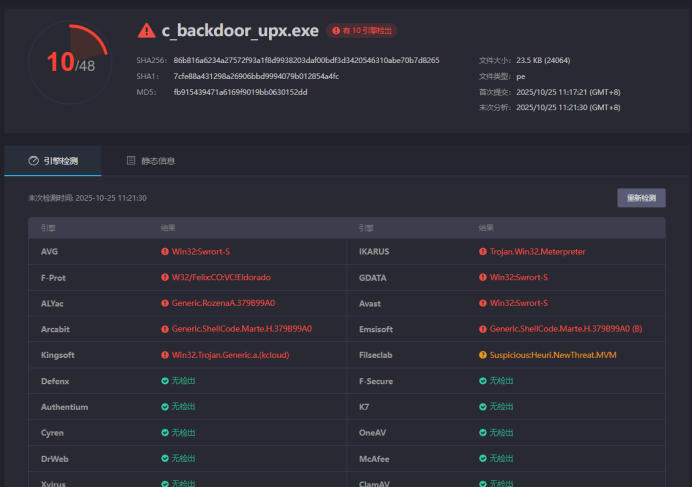Click green check icon for F-Secure
The image size is (692, 487).
click(x=483, y=381)
